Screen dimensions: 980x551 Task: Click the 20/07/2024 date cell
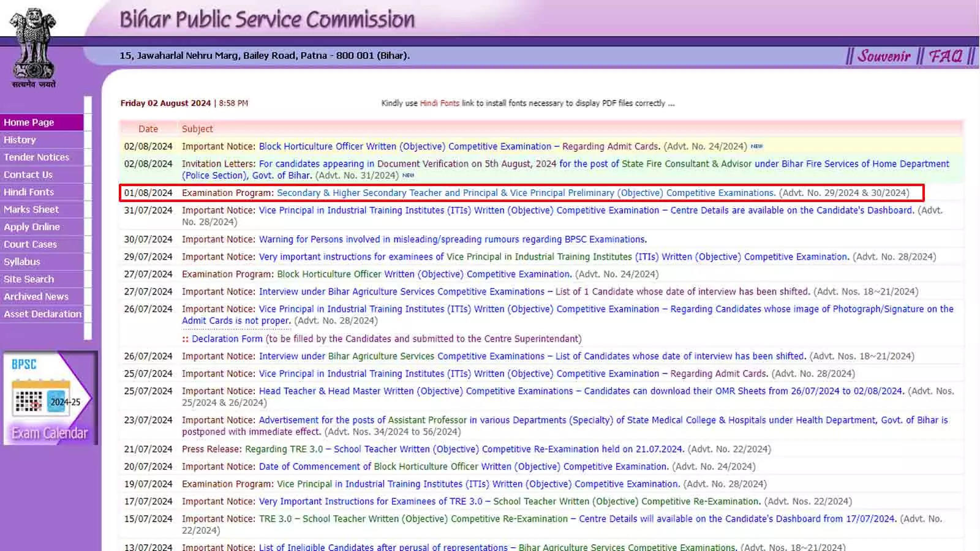(148, 467)
